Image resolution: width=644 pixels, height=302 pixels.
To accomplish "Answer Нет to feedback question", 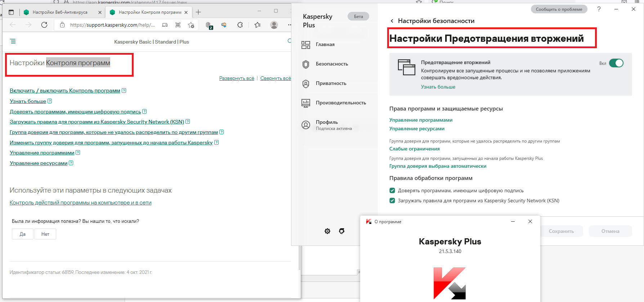I will click(45, 234).
